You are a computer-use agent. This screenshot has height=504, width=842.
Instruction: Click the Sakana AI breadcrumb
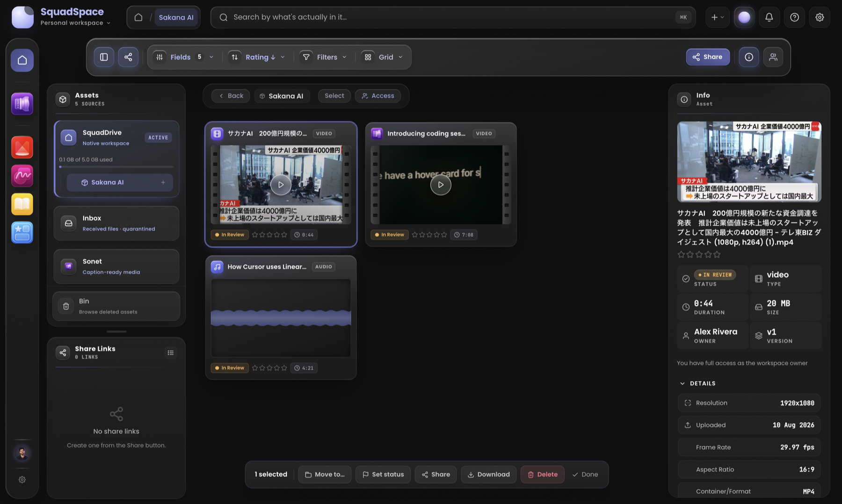[x=176, y=17]
